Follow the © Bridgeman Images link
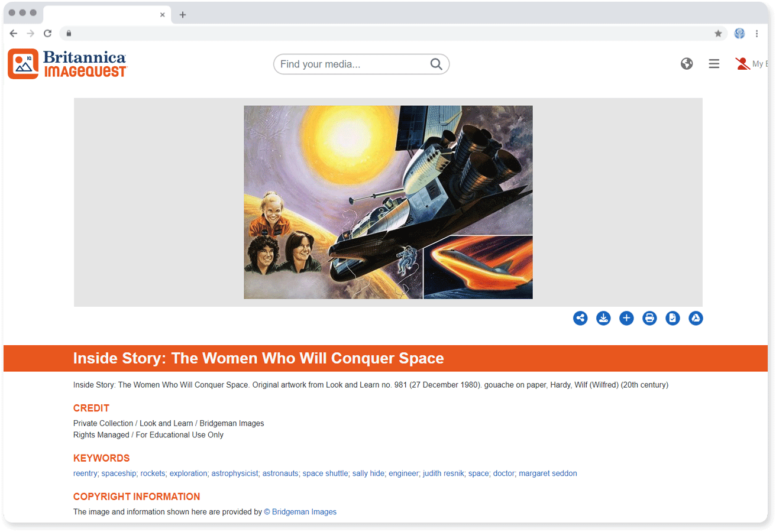 [300, 512]
